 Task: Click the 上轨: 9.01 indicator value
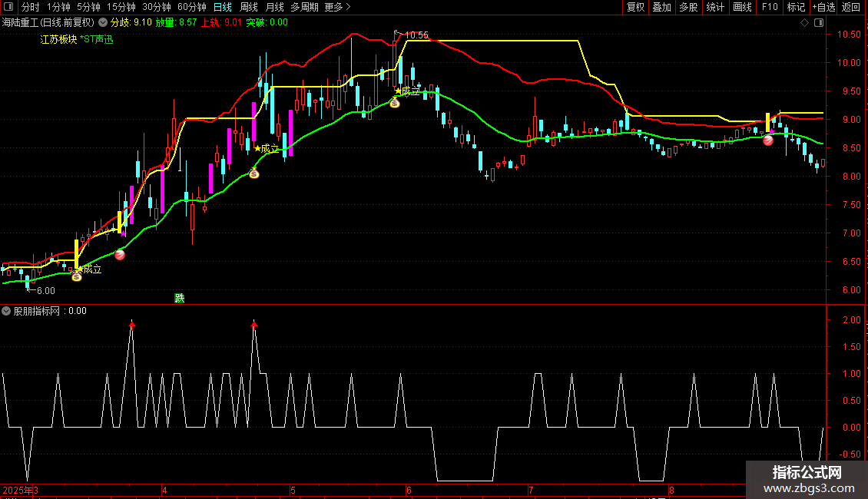pyautogui.click(x=221, y=22)
